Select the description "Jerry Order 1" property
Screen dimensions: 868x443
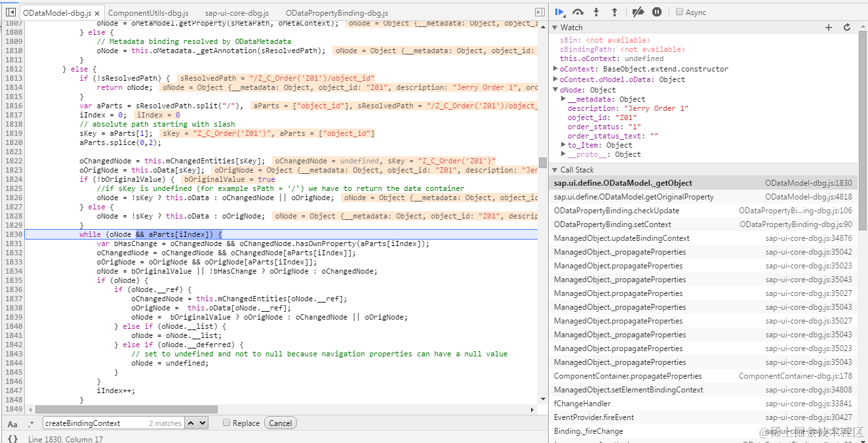coord(628,108)
